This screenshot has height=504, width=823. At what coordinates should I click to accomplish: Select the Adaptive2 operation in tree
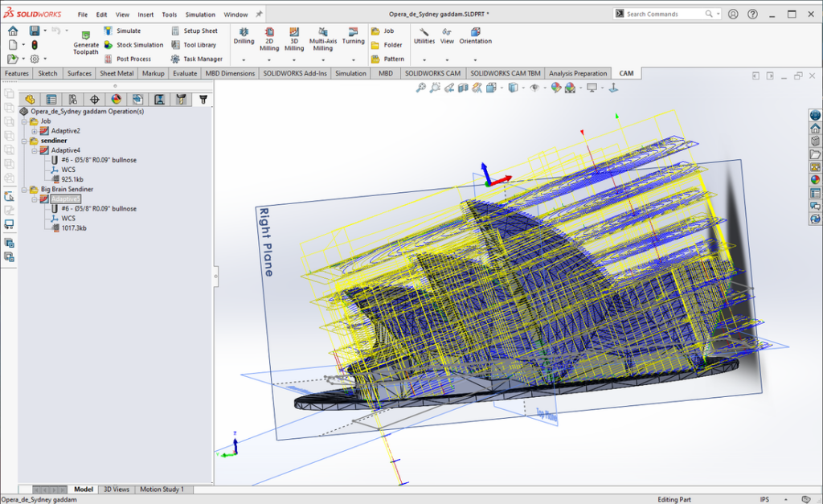point(66,131)
